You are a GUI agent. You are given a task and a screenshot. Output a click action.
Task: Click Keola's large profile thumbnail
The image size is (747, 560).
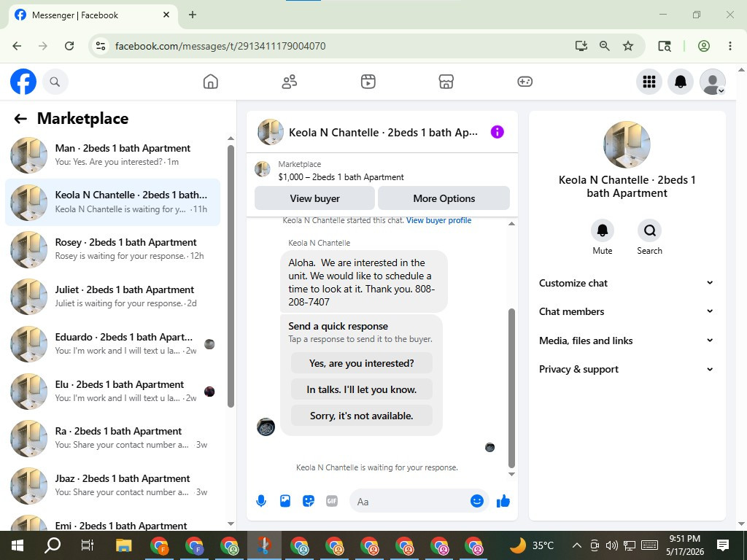click(627, 144)
